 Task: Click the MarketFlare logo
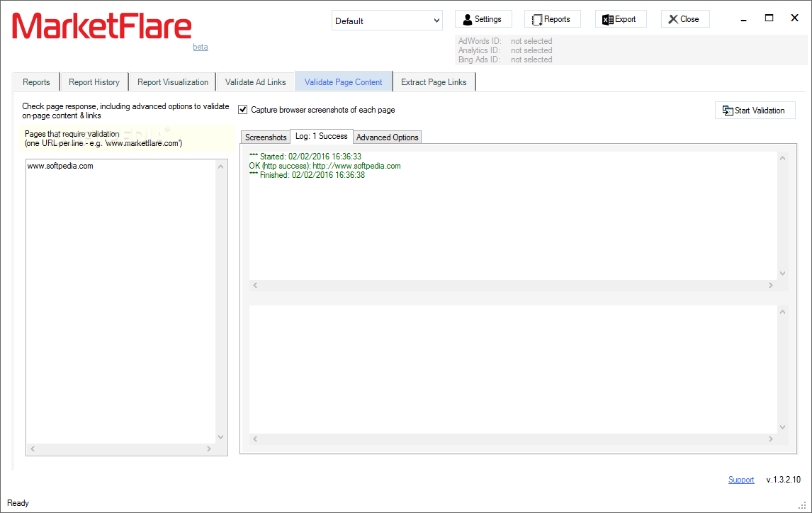tap(101, 26)
